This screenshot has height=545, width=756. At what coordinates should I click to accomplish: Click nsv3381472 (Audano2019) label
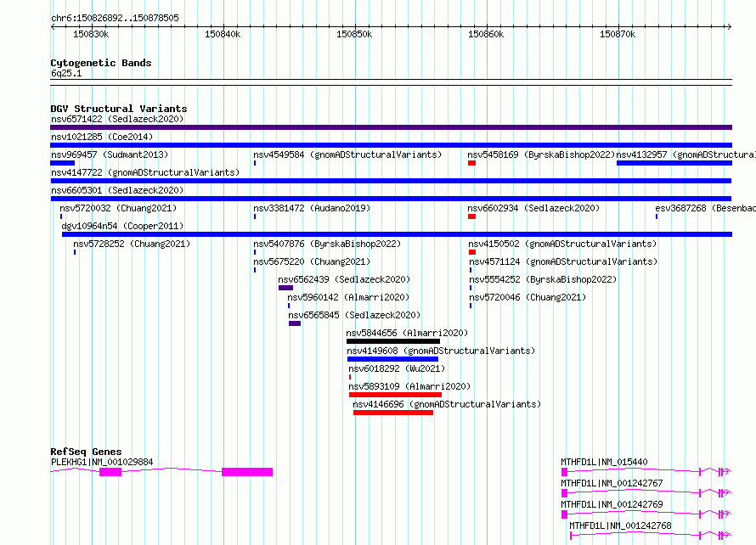[312, 208]
